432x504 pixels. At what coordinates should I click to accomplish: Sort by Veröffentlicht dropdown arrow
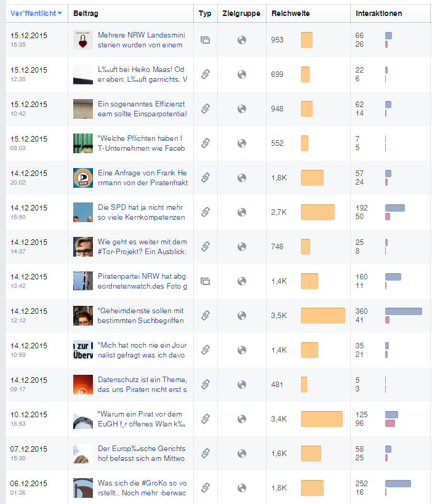tap(60, 14)
